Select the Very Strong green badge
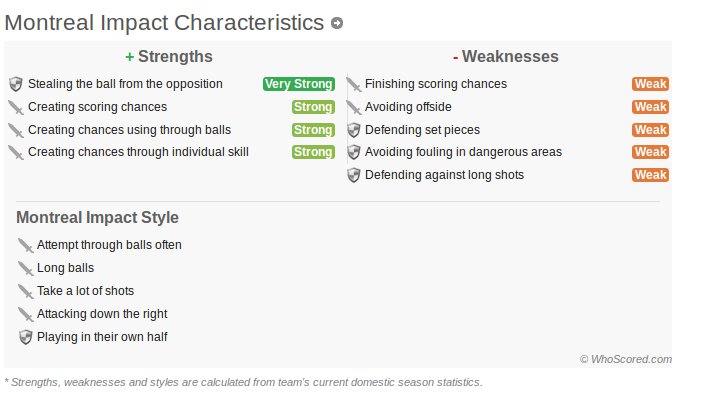 [299, 84]
